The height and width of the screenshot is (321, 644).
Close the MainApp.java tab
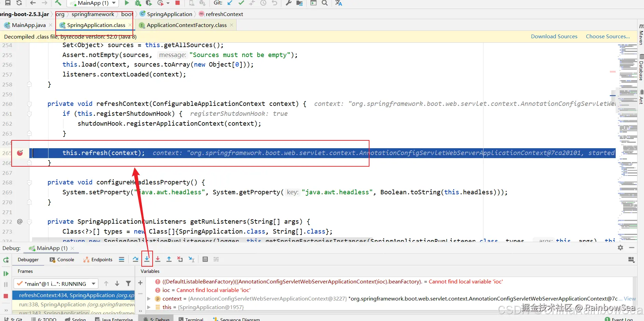coord(51,25)
